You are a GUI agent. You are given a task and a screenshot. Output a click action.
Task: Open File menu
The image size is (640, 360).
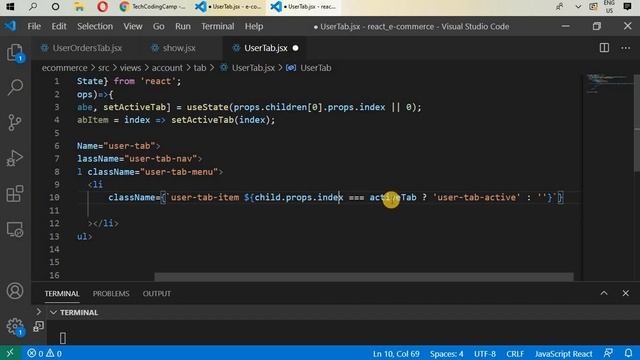pyautogui.click(x=34, y=26)
